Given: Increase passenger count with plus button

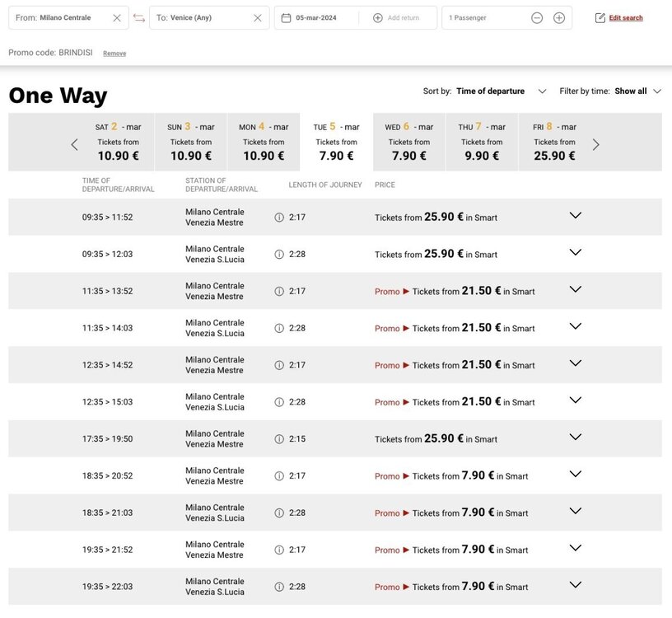Looking at the screenshot, I should 559,18.
